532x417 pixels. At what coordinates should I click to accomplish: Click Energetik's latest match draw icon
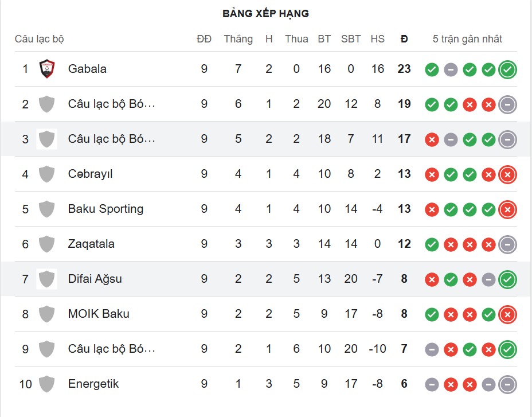[x=507, y=384]
